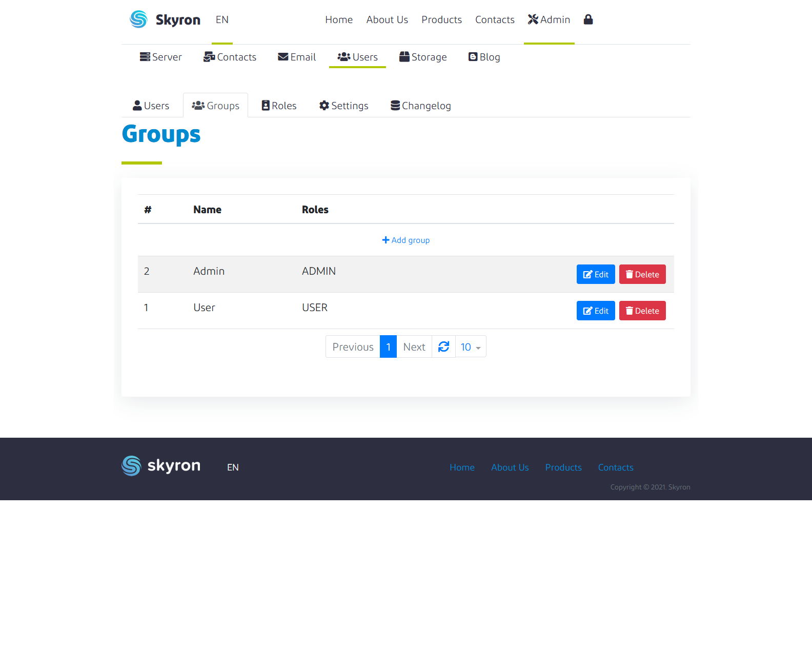Click the footer About Us link
The height and width of the screenshot is (654, 812).
coord(510,467)
